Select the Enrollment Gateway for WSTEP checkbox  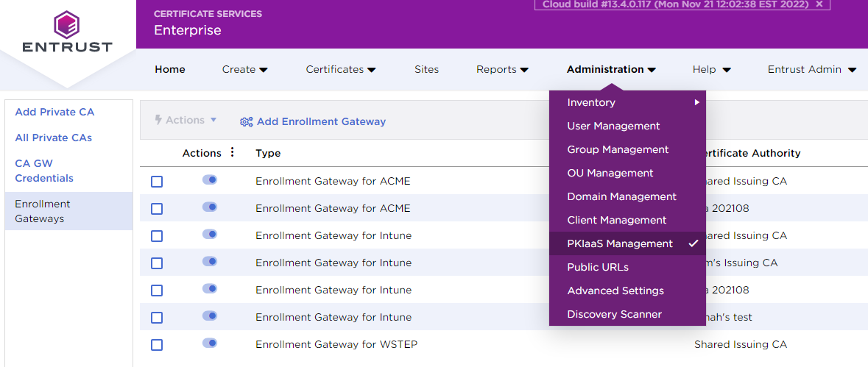(x=157, y=345)
